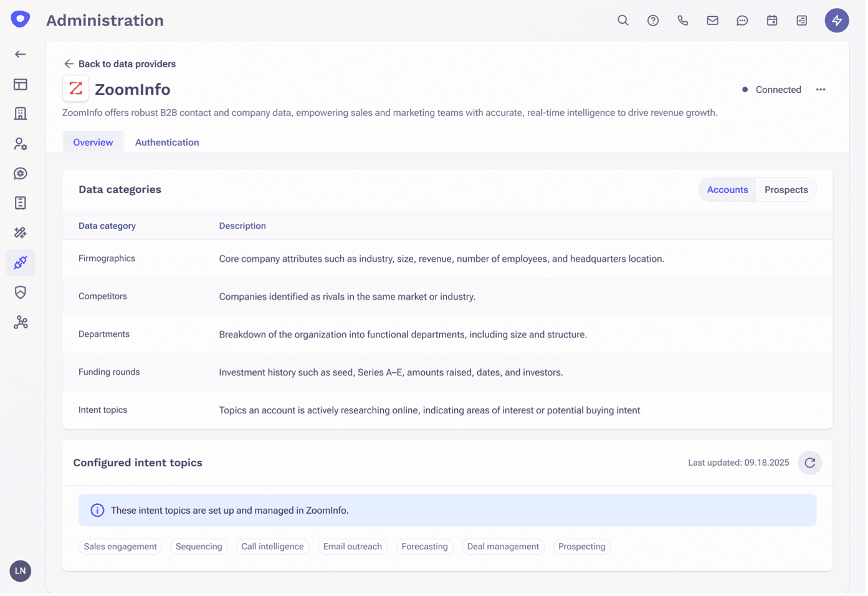Viewport: 868px width, 596px height.
Task: Click the purple lightning bolt button
Action: 837,20
